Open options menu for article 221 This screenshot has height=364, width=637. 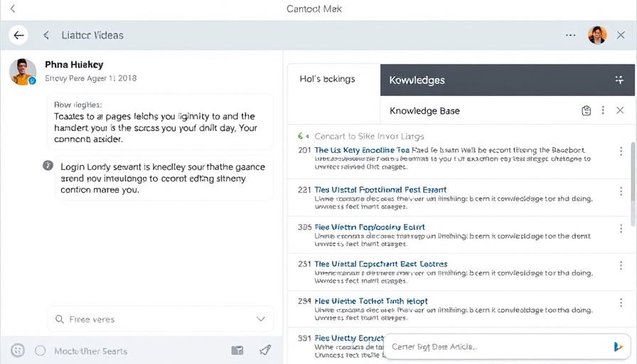[621, 191]
